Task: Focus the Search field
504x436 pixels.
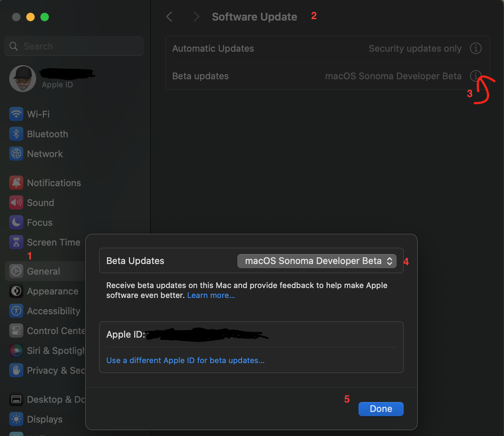Action: [74, 46]
